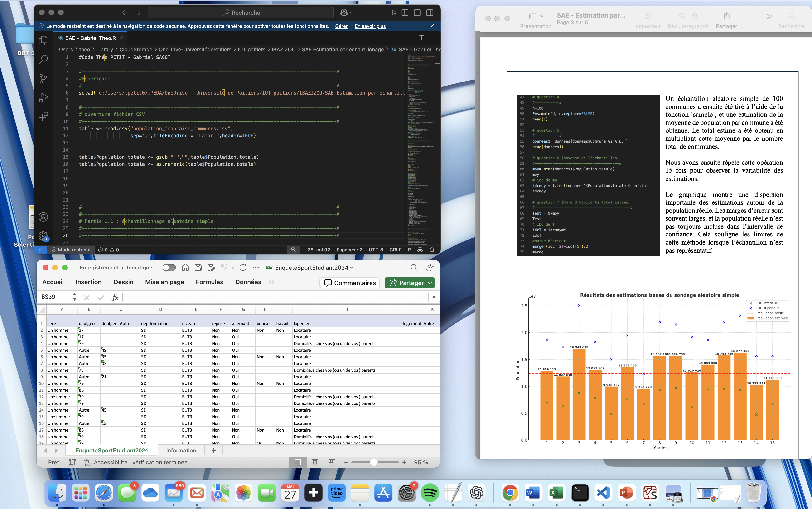Click the split editor right icon
Image resolution: width=812 pixels, height=509 pixels.
[421, 38]
